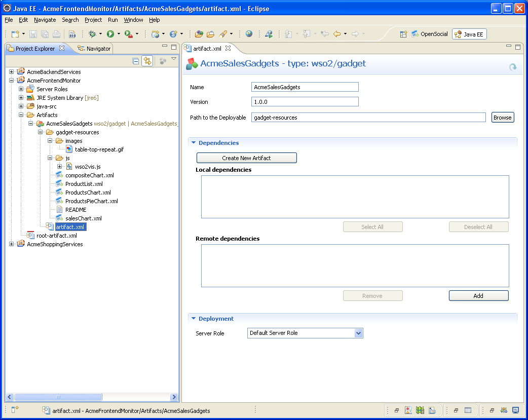Switch to the Java EE perspective
The image size is (528, 420).
[x=469, y=34]
